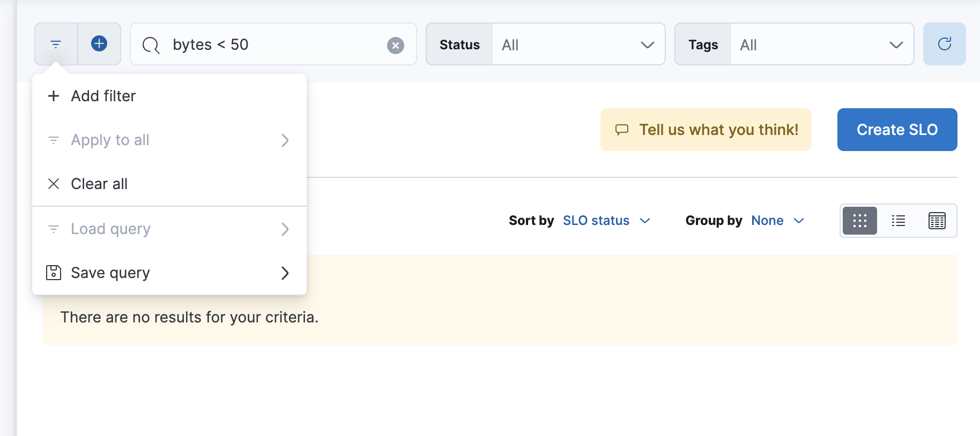The image size is (980, 436).
Task: Click the search field containing bytes < 50
Action: coord(273,44)
